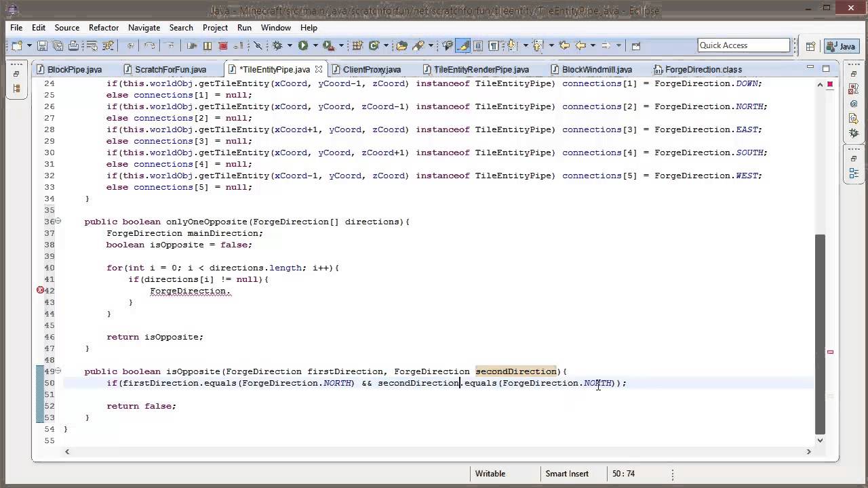Launch Debug with the bug icon
Viewport: 868px width, 488px height.
[277, 45]
